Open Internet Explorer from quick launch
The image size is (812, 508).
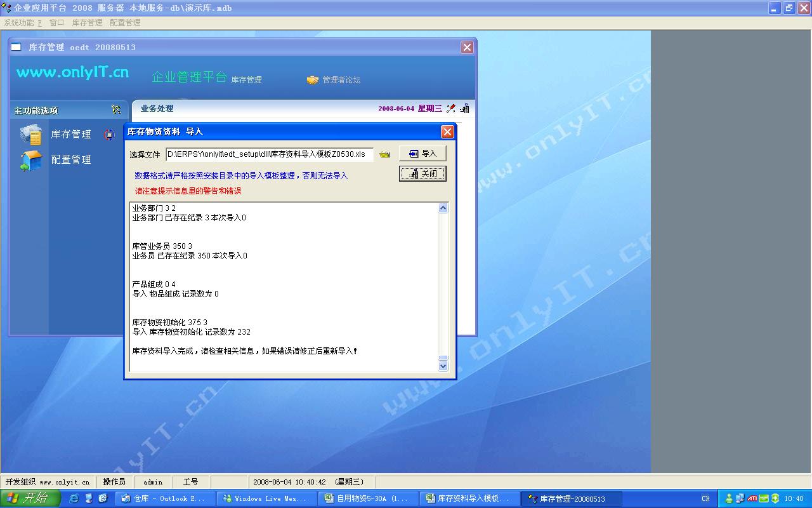click(74, 498)
